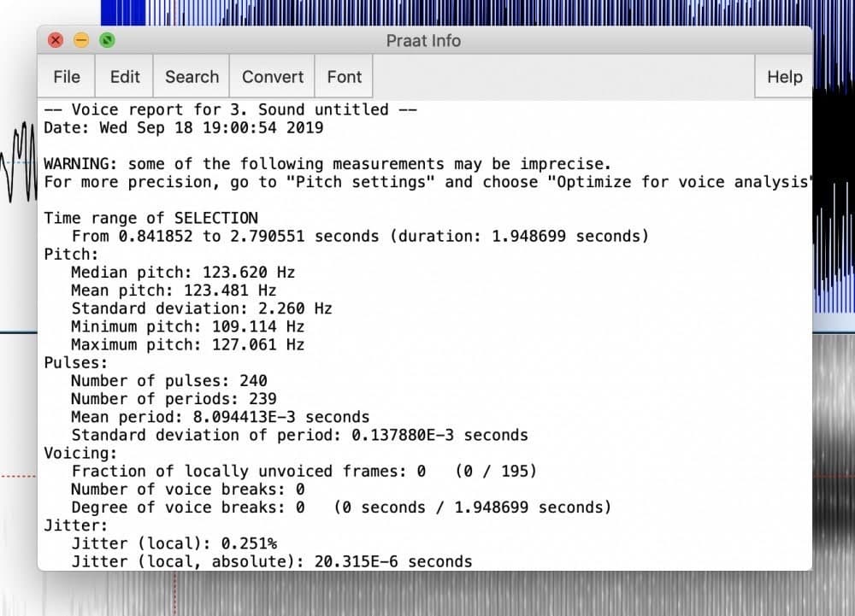The image size is (855, 616).
Task: Place cursor on the Median pitch line
Action: click(182, 273)
